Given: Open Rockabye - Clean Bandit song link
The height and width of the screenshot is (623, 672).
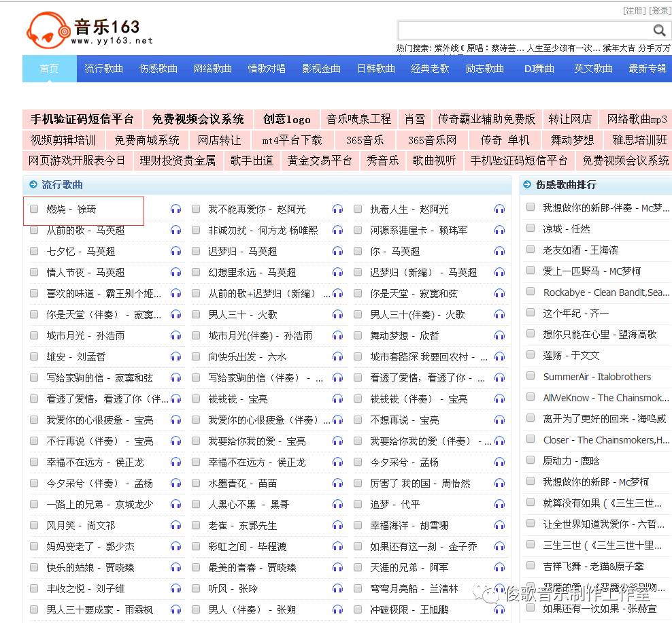Looking at the screenshot, I should pyautogui.click(x=606, y=292).
